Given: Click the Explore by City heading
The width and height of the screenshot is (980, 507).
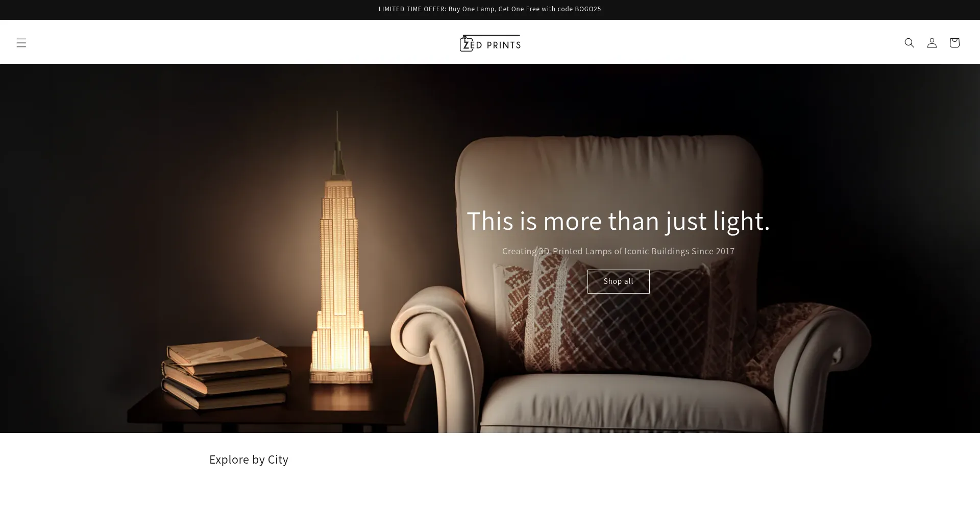Looking at the screenshot, I should click(249, 460).
